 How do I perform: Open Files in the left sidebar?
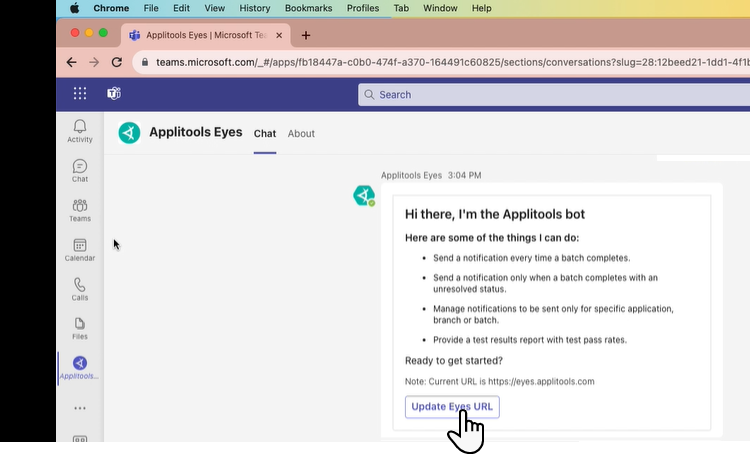pyautogui.click(x=80, y=328)
